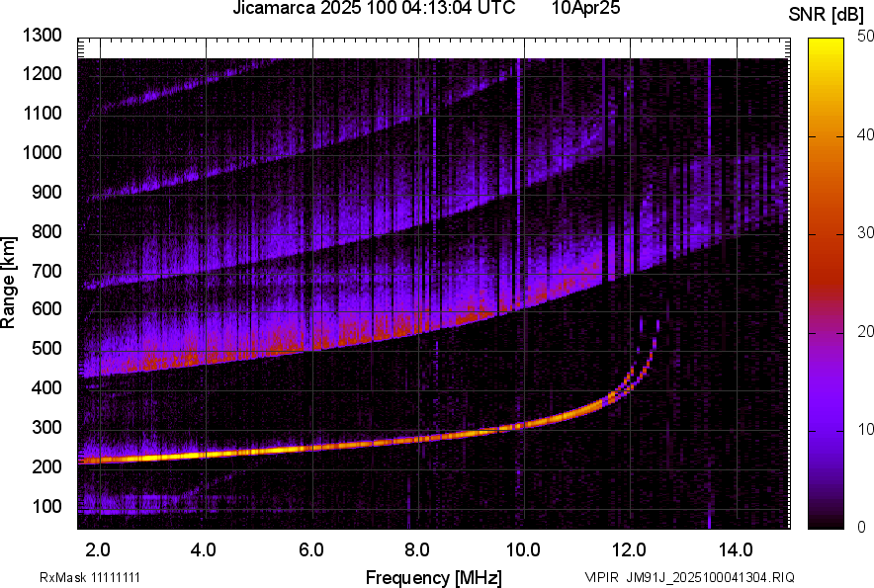Click the plot title 'Jicamarca 2025 100 04:13:04 UTC'
Image resolution: width=874 pixels, height=588 pixels.
(374, 8)
